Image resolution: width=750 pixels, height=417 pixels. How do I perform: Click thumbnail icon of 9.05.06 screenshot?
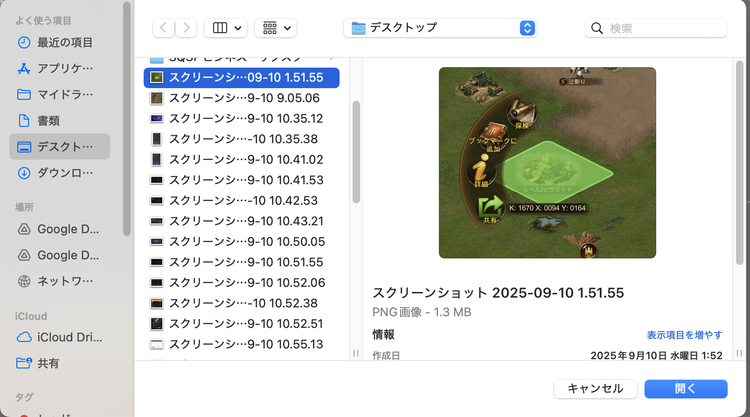coord(156,98)
